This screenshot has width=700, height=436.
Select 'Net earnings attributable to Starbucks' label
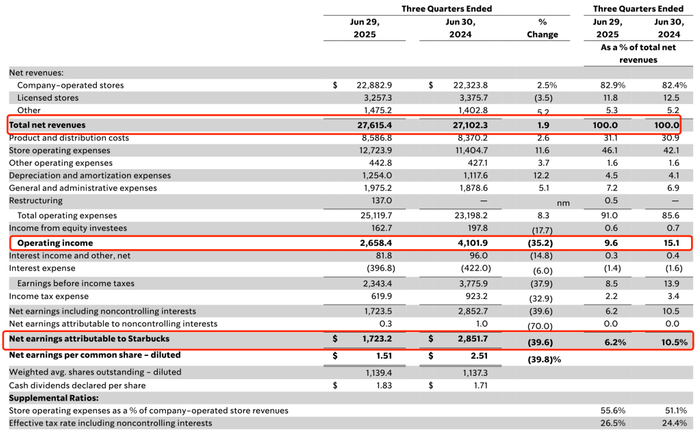[x=89, y=339]
